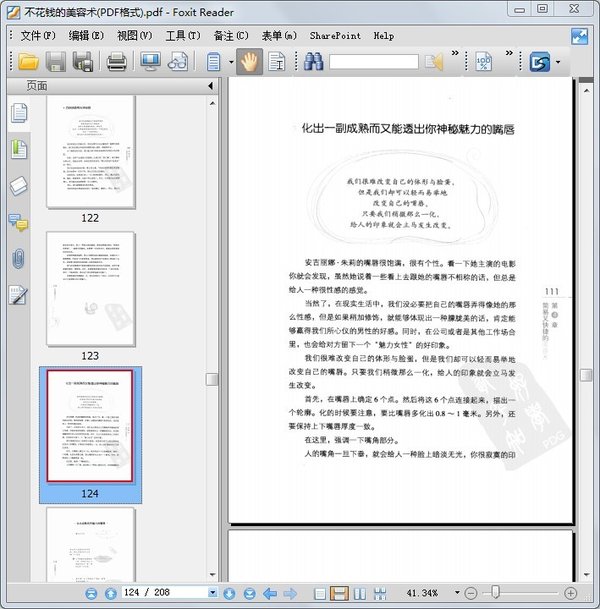Switch to single page layout

click(320, 593)
